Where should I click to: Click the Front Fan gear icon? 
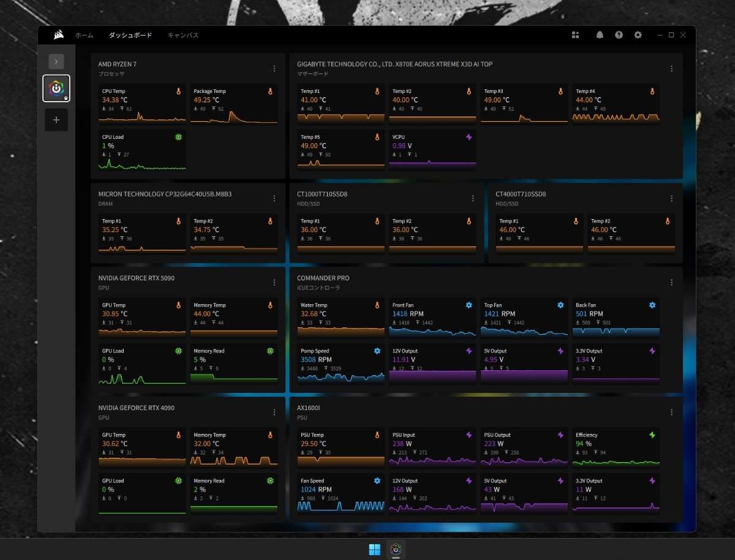point(469,305)
